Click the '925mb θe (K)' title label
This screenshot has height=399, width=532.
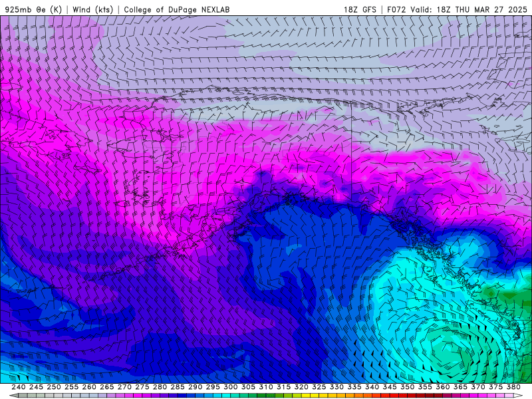33,9
